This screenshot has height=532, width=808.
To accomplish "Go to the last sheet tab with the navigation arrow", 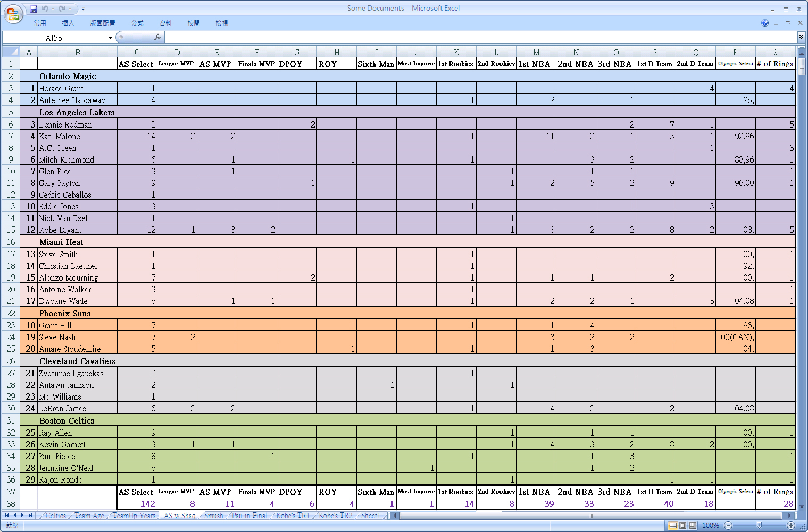I will [x=30, y=516].
